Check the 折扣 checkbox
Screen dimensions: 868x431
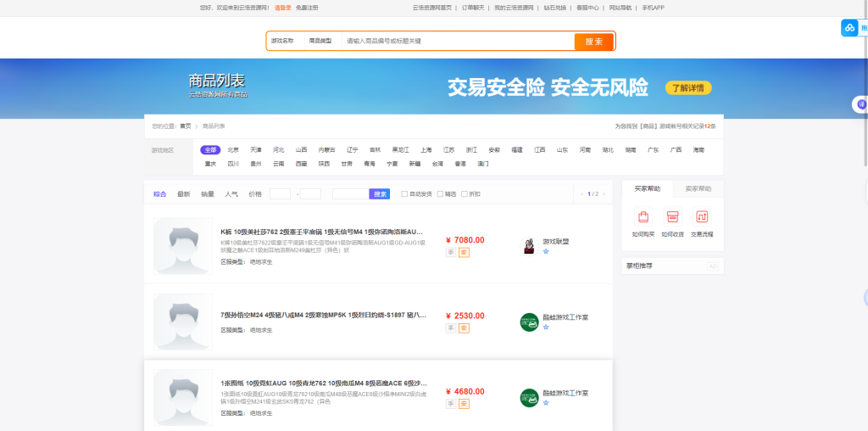point(464,194)
